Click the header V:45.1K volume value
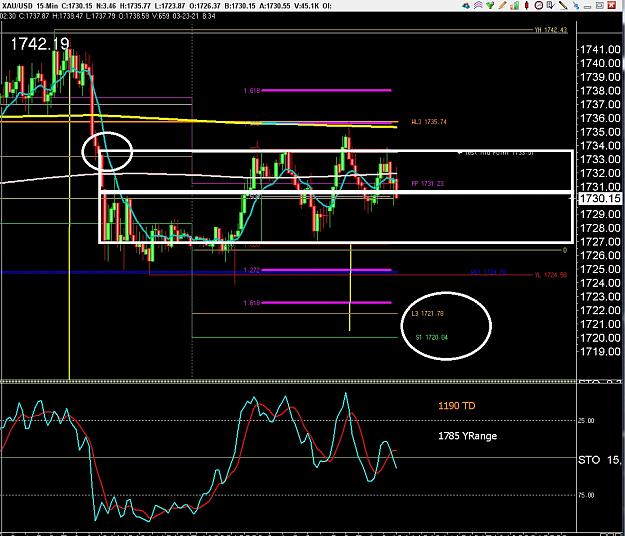 pyautogui.click(x=306, y=6)
